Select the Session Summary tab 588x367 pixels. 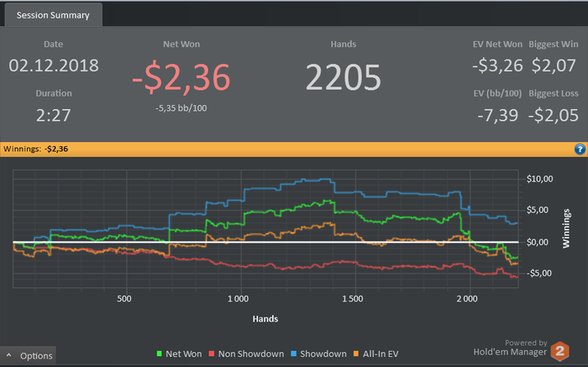coord(53,15)
